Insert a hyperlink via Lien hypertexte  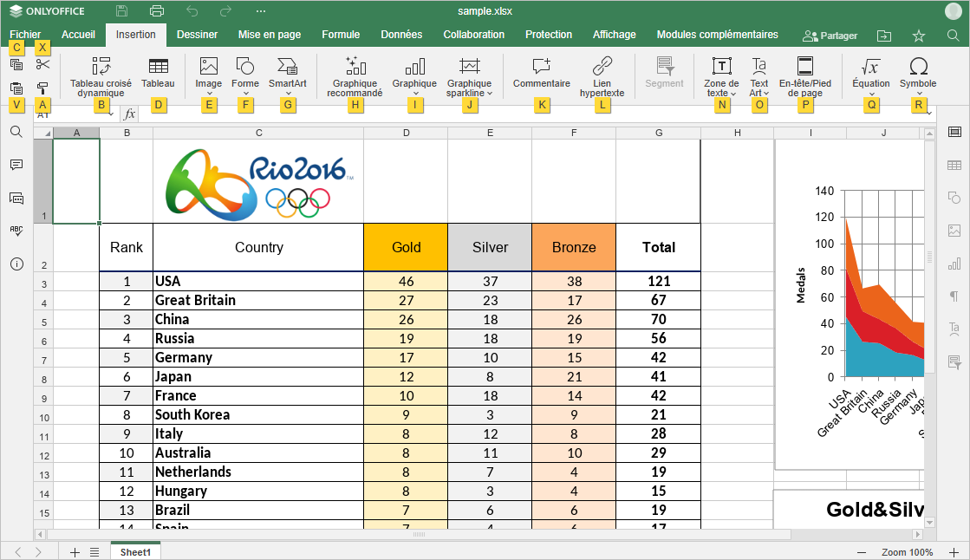602,74
